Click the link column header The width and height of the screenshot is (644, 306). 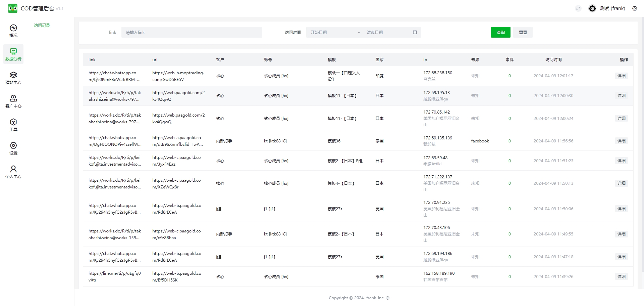coord(92,59)
